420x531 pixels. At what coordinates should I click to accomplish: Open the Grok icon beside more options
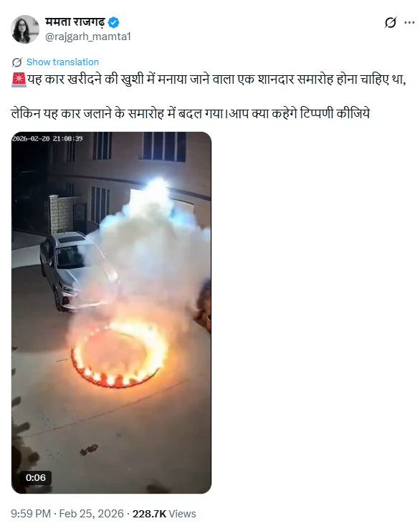(390, 23)
